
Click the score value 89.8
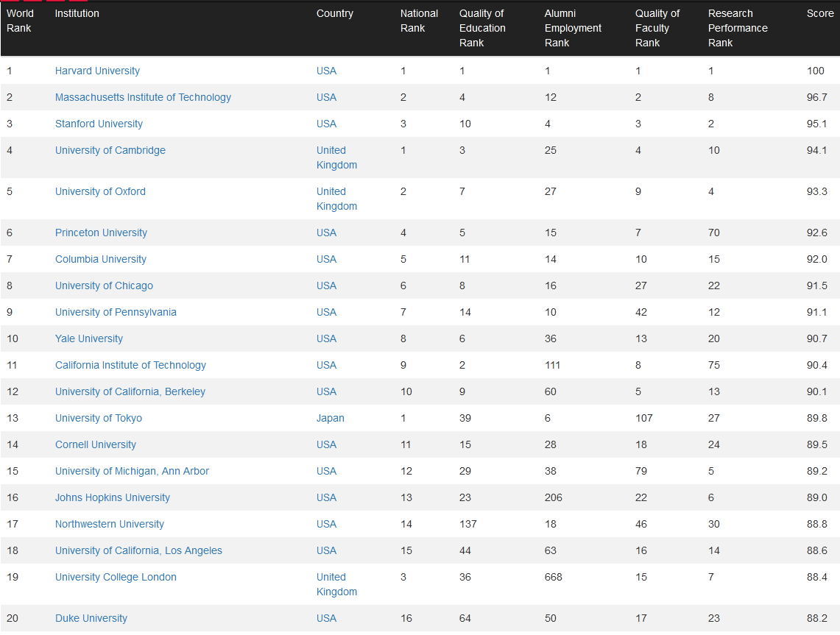click(x=817, y=418)
